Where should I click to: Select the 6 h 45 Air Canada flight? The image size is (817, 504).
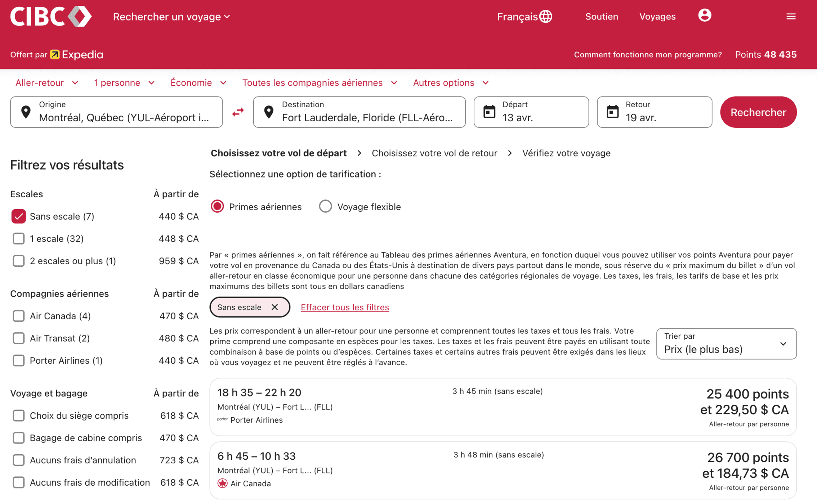point(503,471)
